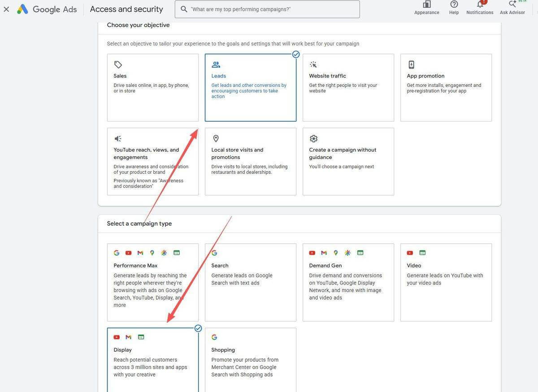Screen dimensions: 538x392
Task: Click Maps pin icon in Performance Max card
Action: tap(152, 253)
